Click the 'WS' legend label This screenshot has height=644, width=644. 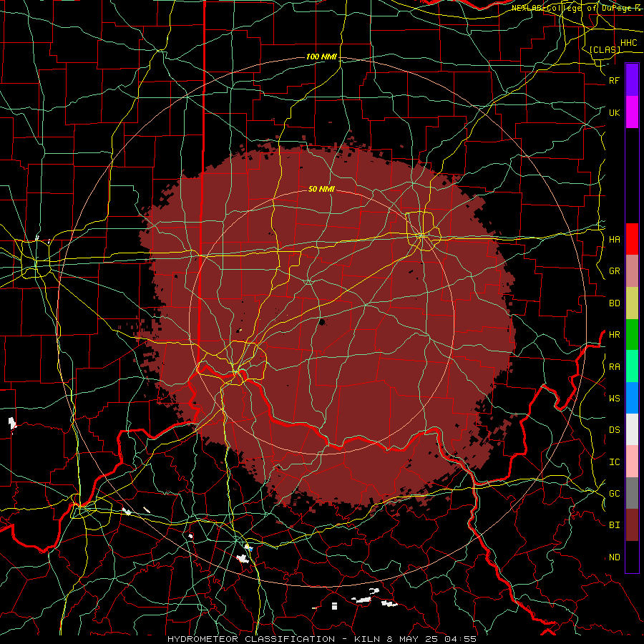pos(614,399)
